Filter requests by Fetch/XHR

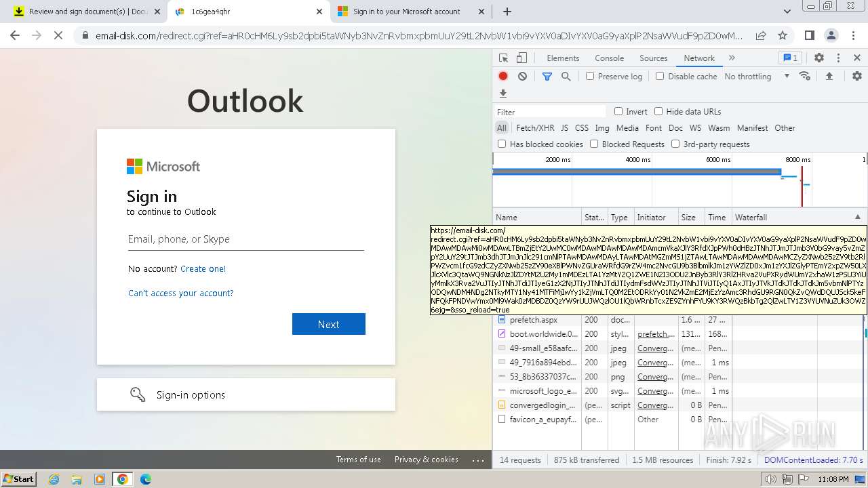(535, 127)
